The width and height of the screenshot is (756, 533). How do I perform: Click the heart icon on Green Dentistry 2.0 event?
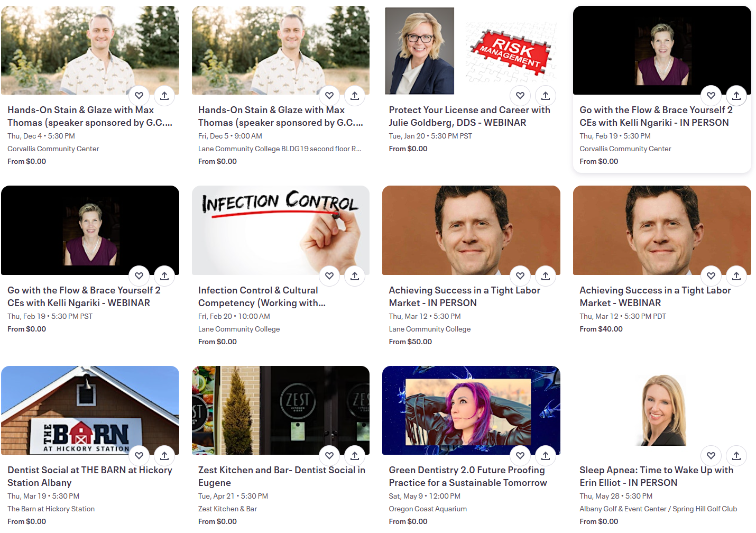point(520,456)
